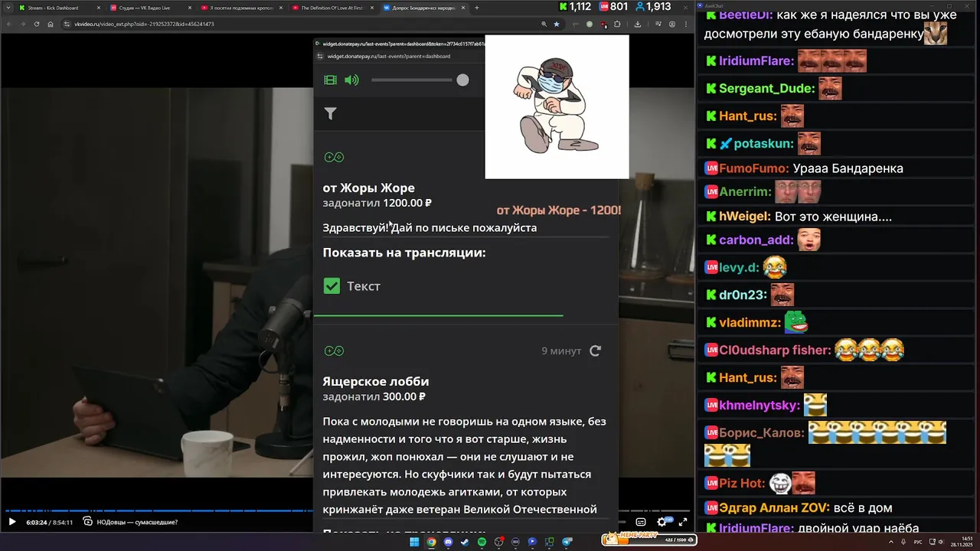This screenshot has width=980, height=551.
Task: Click the Kick viewer counter 1,112
Action: [575, 7]
